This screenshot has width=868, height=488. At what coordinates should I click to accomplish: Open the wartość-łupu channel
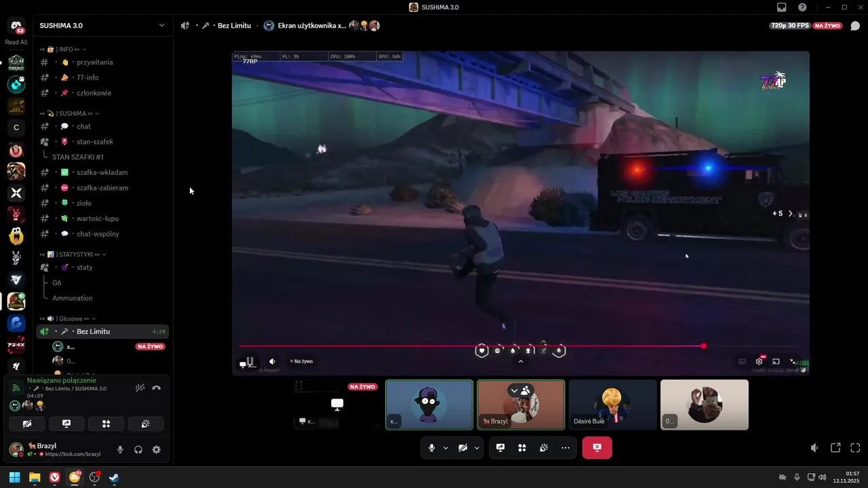[102, 218]
